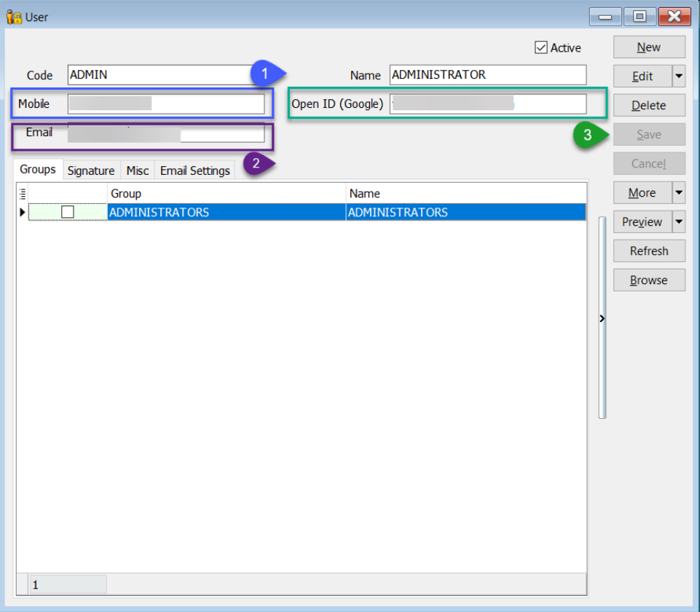Screen dimensions: 700x612
Task: Disable the Active checkbox
Action: point(540,47)
